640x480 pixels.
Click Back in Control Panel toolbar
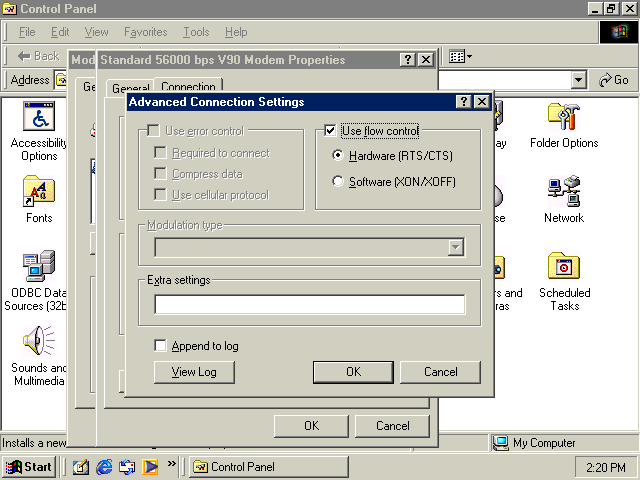pos(39,56)
